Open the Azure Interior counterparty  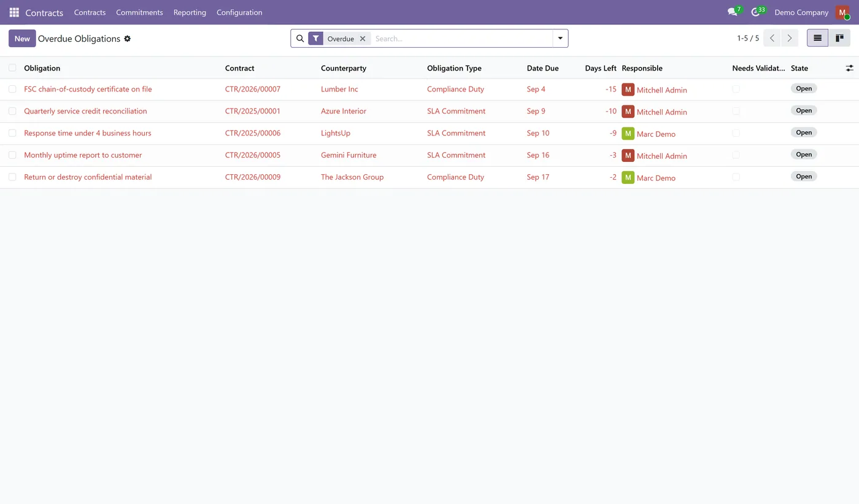tap(344, 111)
